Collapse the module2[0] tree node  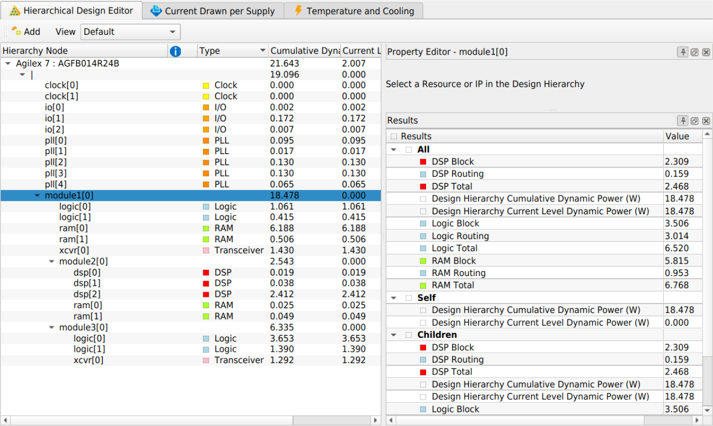tap(52, 261)
